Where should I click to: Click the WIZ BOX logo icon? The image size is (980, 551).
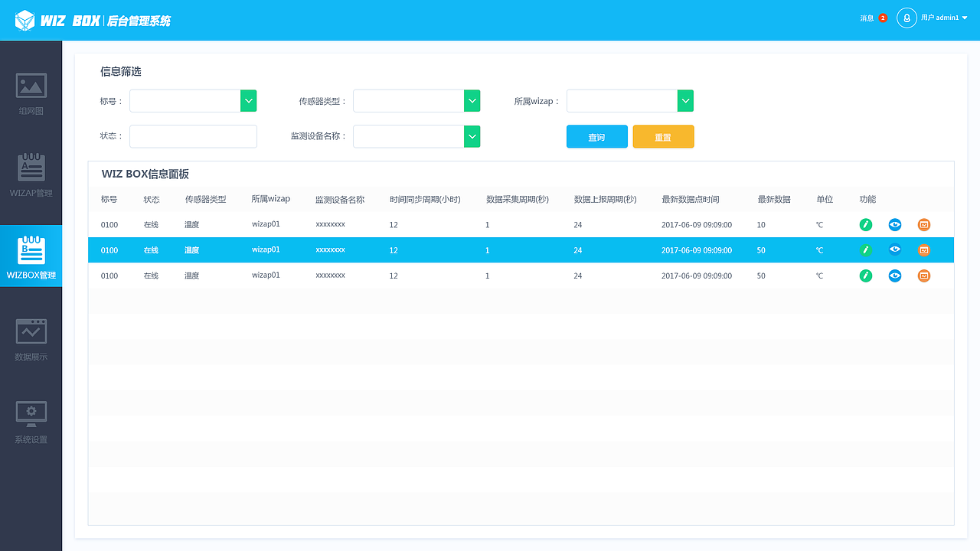(x=27, y=19)
